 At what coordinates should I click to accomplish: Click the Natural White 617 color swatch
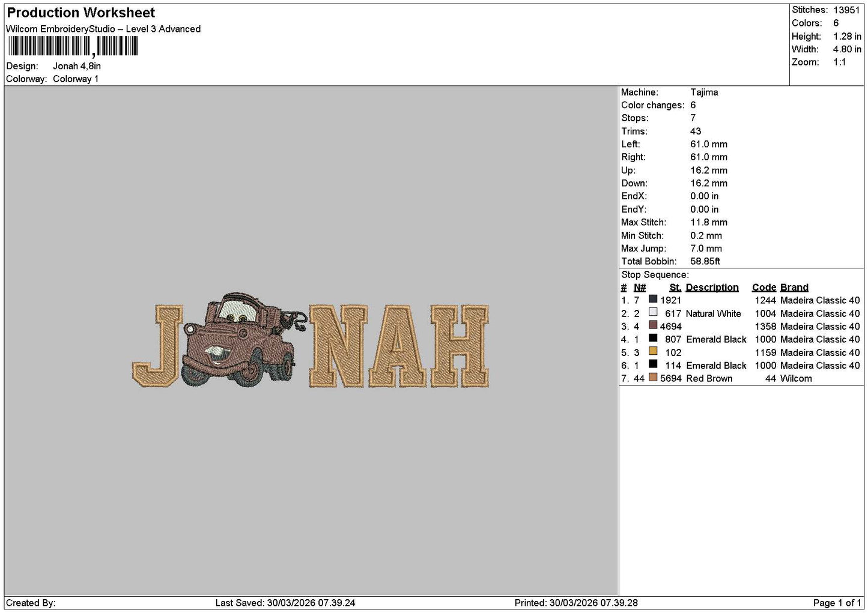pyautogui.click(x=653, y=312)
